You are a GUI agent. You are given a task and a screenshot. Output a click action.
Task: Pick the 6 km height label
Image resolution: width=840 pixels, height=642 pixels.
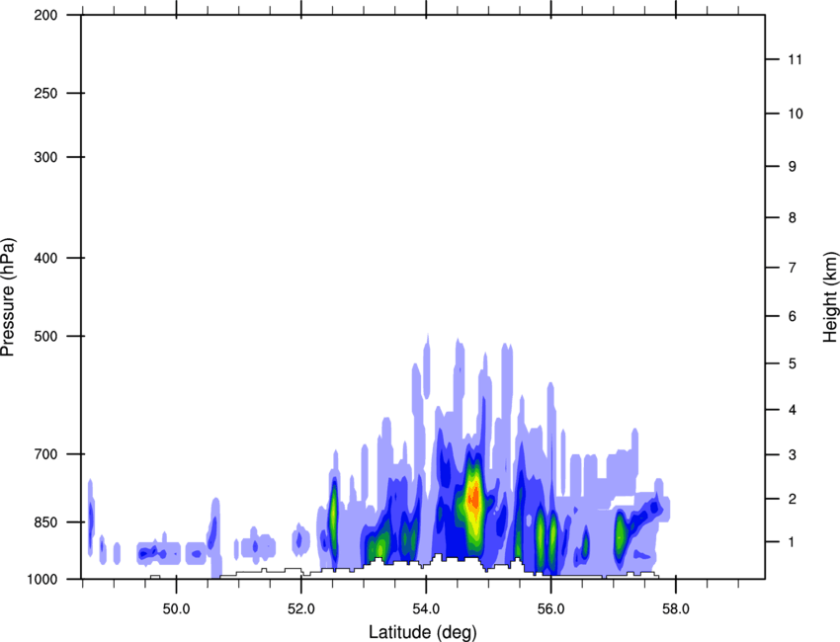[x=793, y=316]
